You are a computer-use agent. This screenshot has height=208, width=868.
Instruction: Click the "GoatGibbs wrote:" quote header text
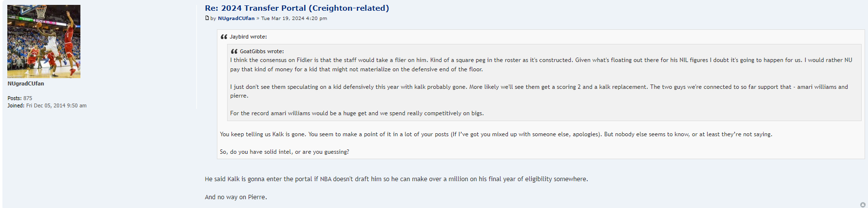[x=262, y=51]
